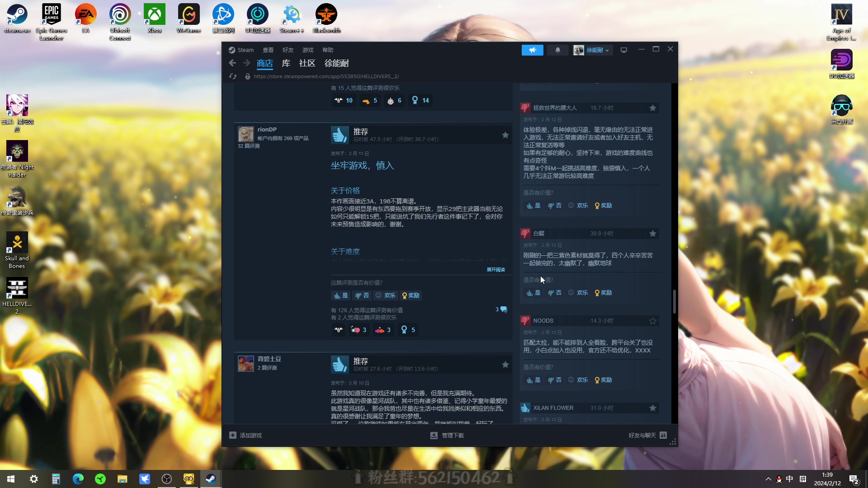This screenshot has width=868, height=488.
Task: Vote 否 on NOODS review
Action: (x=555, y=380)
